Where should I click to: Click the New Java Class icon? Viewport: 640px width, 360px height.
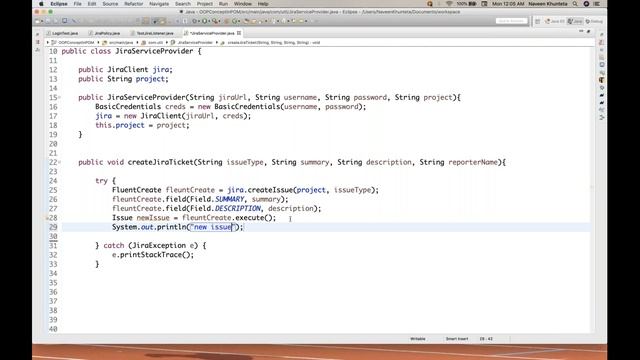click(x=236, y=21)
